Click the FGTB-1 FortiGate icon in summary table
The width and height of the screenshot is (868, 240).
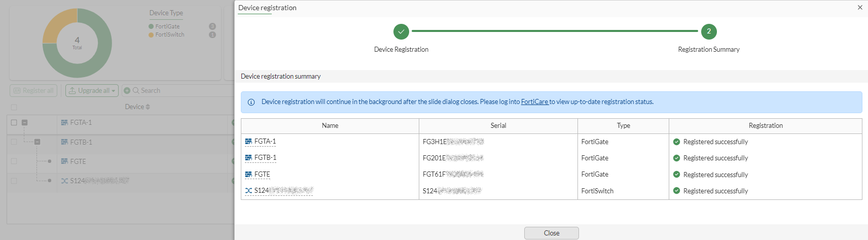coord(248,158)
